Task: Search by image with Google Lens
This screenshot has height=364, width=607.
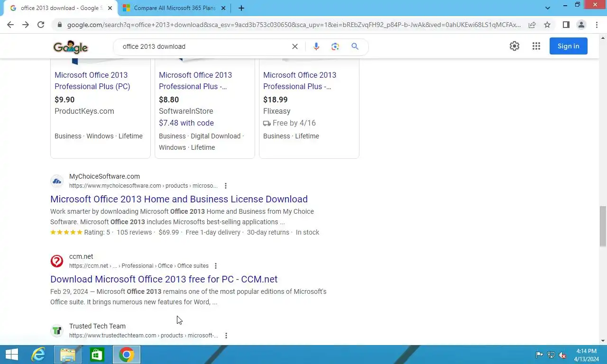Action: click(335, 46)
